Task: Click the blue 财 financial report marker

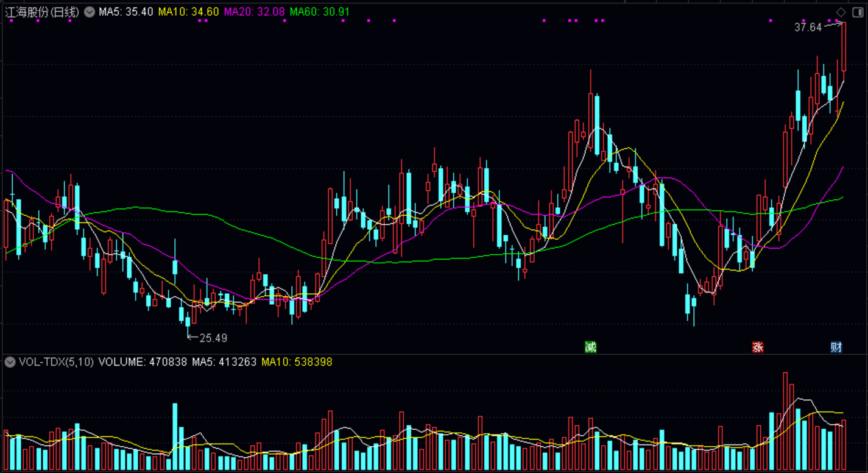Action: [x=836, y=347]
